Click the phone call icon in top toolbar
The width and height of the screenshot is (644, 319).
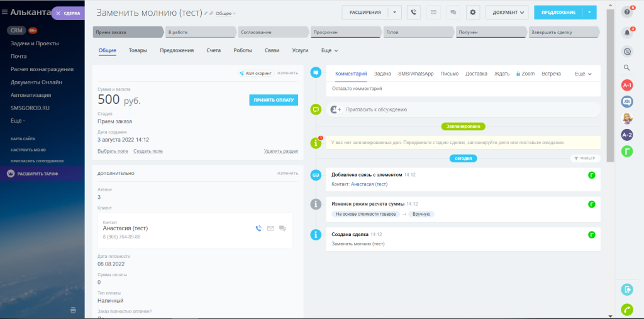tap(414, 13)
